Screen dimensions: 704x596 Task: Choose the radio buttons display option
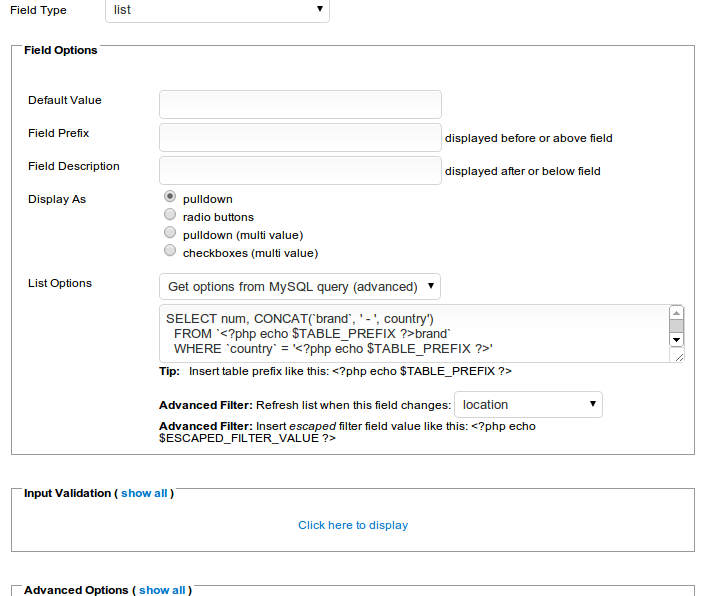pos(170,215)
